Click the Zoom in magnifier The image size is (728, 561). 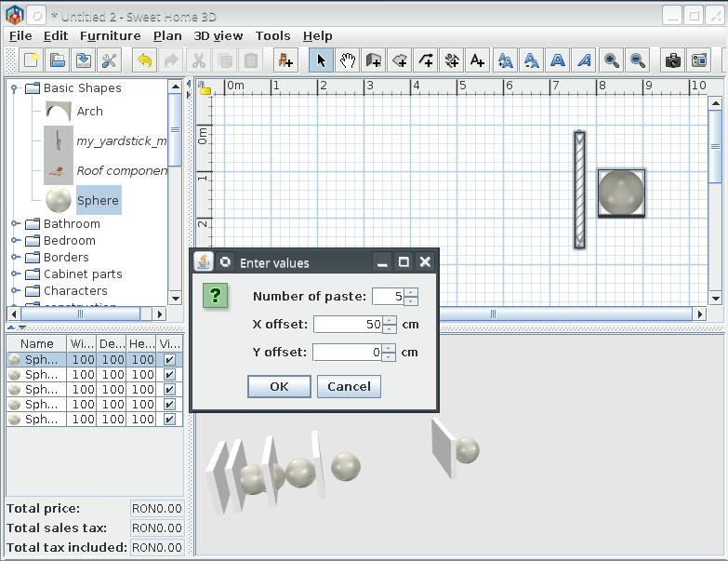coord(612,60)
